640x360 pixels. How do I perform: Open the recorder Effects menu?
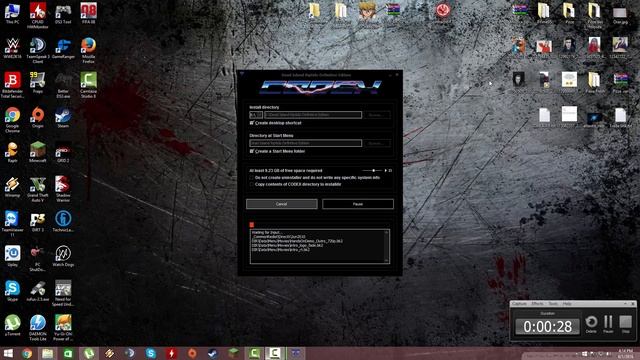pyautogui.click(x=537, y=304)
